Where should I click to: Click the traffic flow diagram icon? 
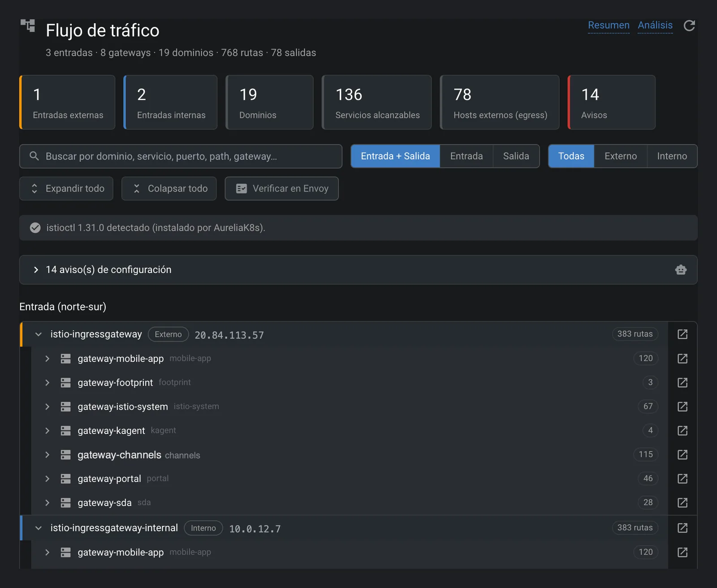pyautogui.click(x=28, y=26)
